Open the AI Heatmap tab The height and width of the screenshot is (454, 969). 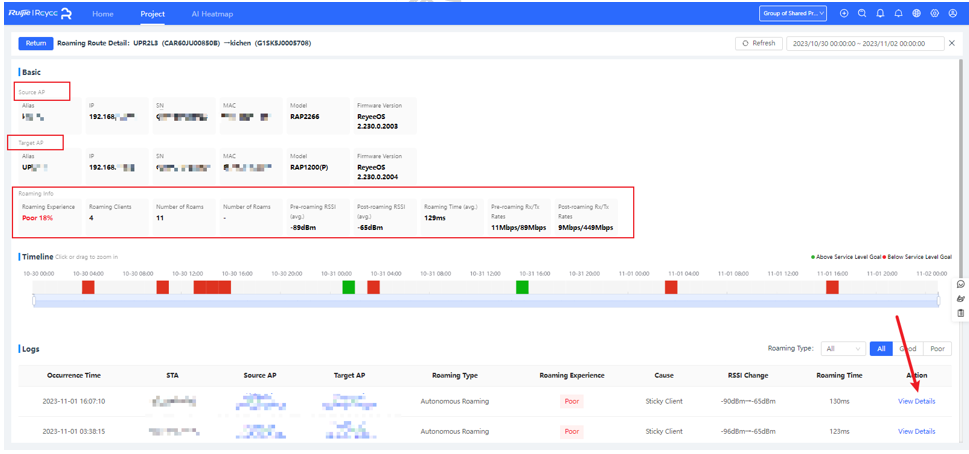tap(212, 14)
